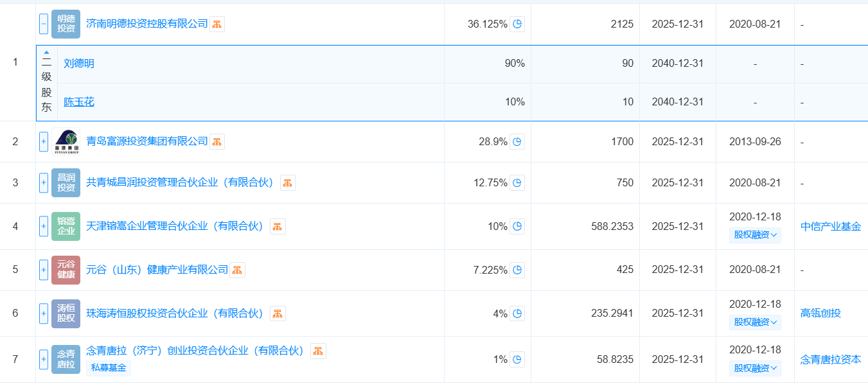Image resolution: width=868 pixels, height=388 pixels.
Task: Click pie chart icon beside 7.225%
Action: [x=517, y=270]
